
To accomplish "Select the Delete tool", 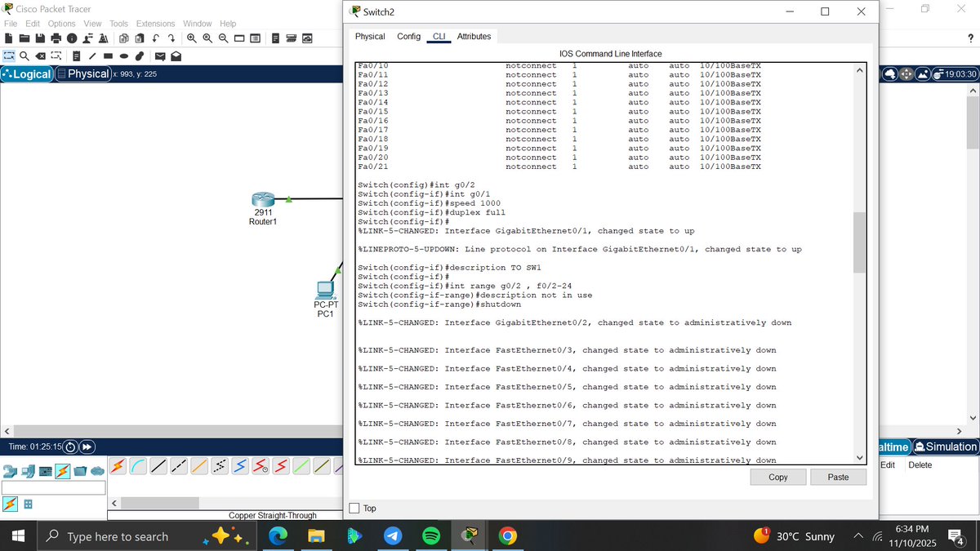I will (40, 56).
